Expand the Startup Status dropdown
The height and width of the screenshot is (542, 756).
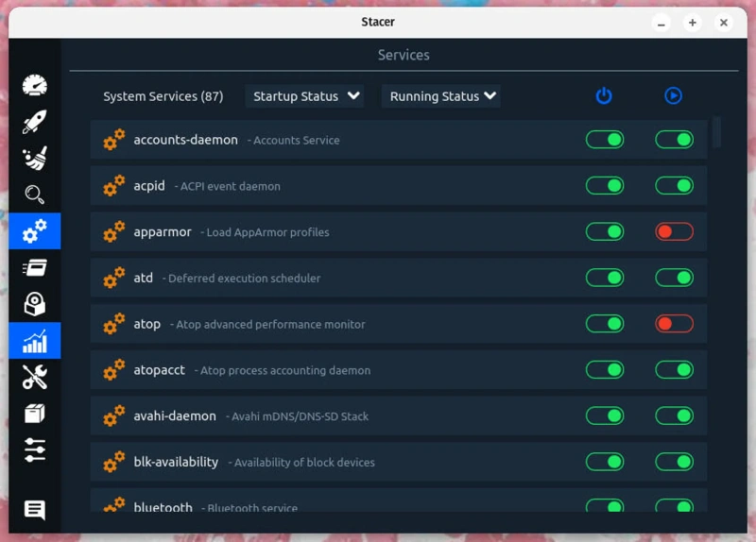tap(304, 96)
